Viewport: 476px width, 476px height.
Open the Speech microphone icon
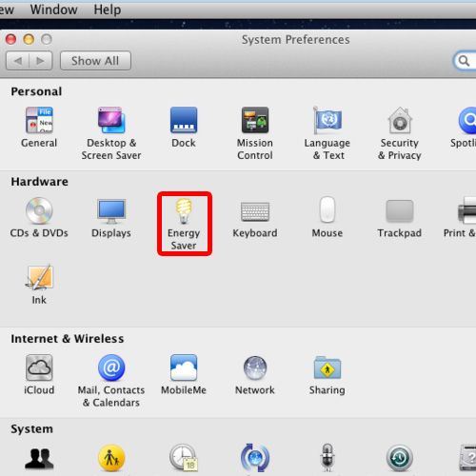[327, 458]
